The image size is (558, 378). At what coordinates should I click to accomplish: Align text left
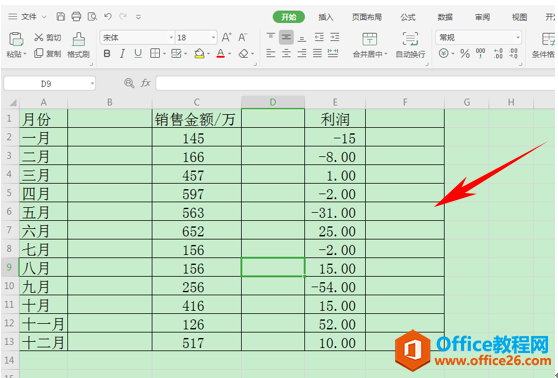tap(271, 54)
